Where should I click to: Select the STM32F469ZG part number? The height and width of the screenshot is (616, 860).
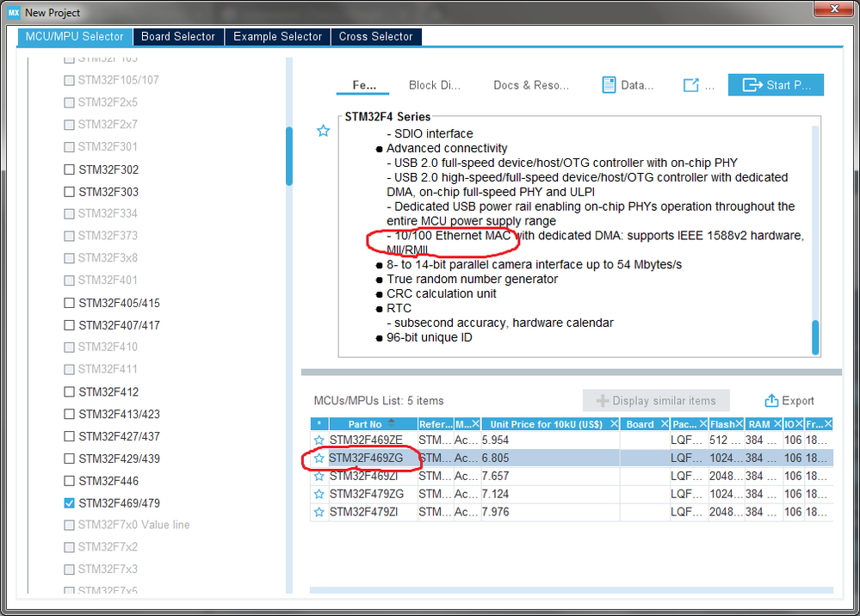pos(366,459)
